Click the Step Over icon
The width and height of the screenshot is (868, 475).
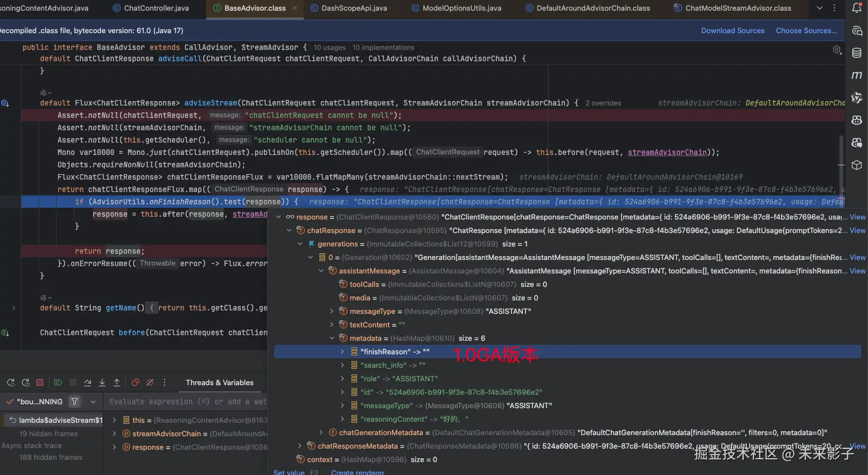(x=88, y=383)
